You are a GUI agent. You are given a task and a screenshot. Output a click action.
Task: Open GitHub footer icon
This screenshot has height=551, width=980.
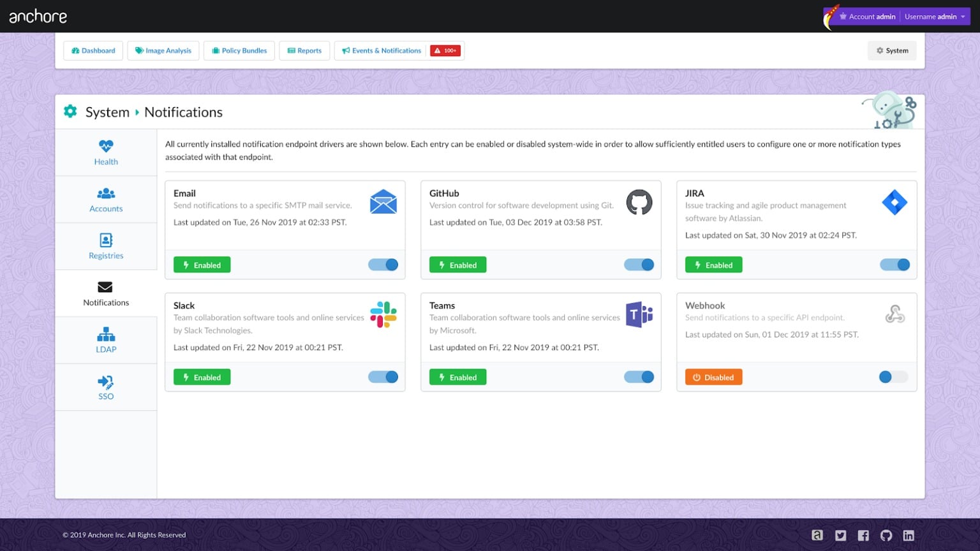point(886,536)
